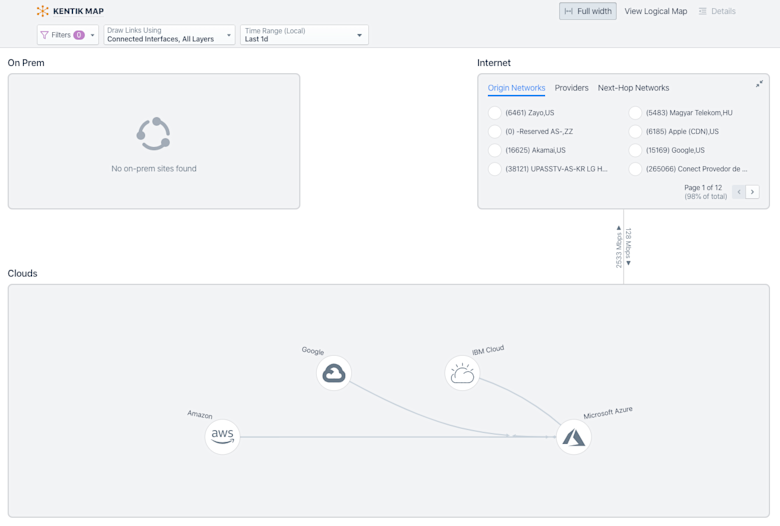
Task: Click the no on-prem sites placeholder icon
Action: pos(154,134)
